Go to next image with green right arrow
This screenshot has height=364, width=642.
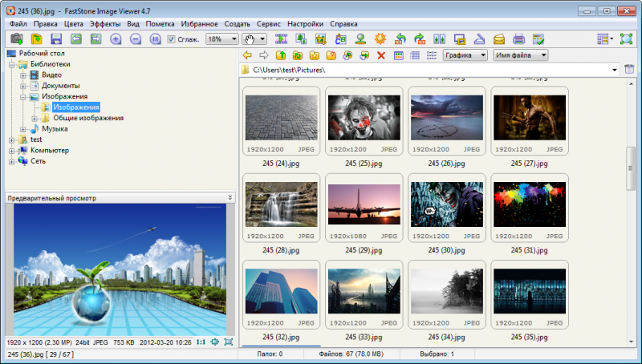[x=95, y=38]
